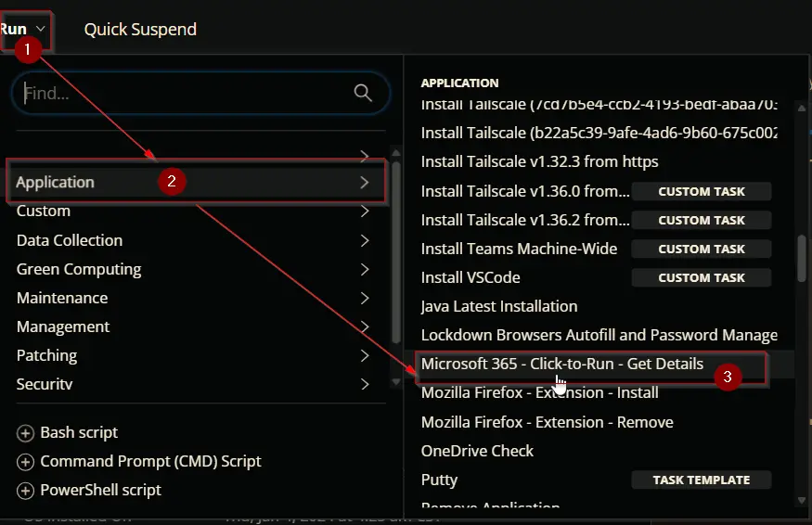Viewport: 812px width, 525px height.
Task: Expand the Application chevron arrow
Action: pos(365,182)
